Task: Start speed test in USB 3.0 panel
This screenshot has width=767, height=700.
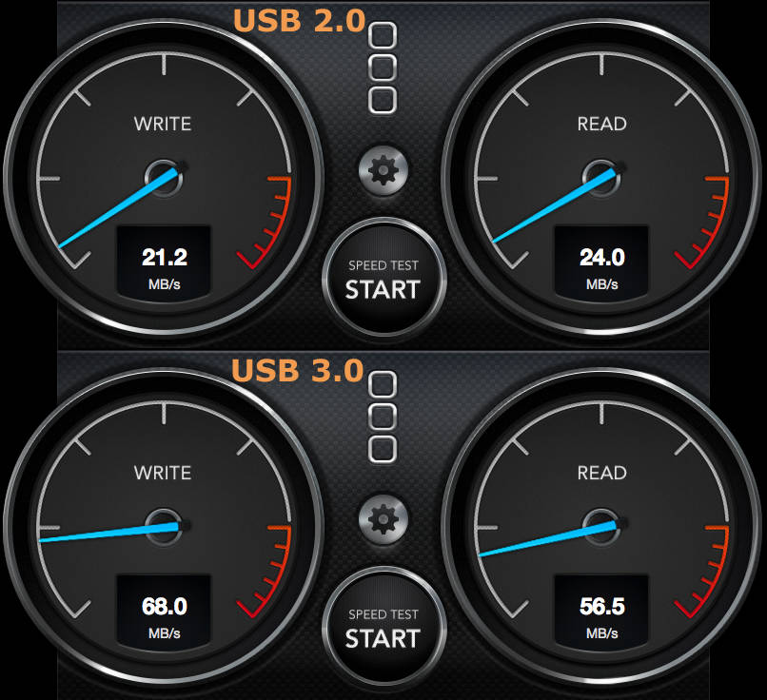Action: click(383, 628)
